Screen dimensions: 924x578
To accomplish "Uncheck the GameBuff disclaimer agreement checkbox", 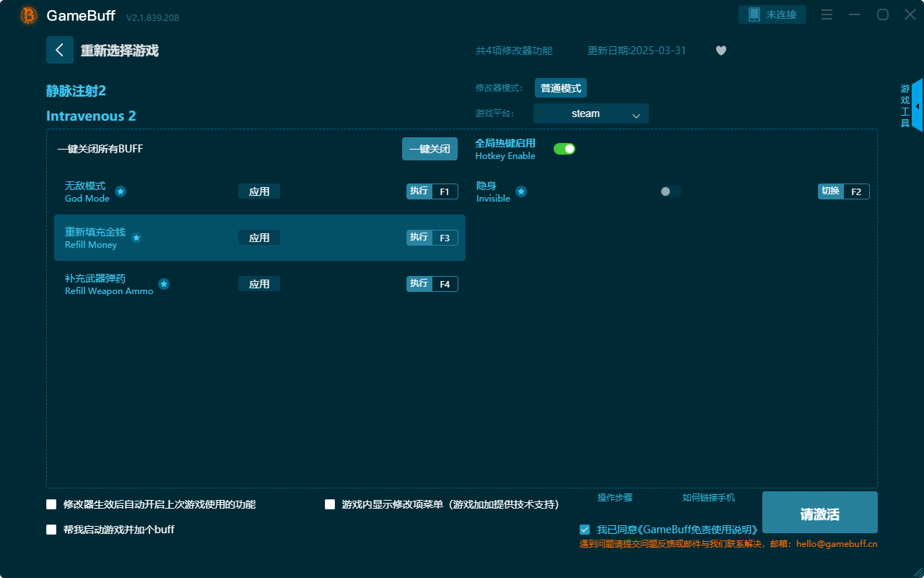I will coord(585,530).
